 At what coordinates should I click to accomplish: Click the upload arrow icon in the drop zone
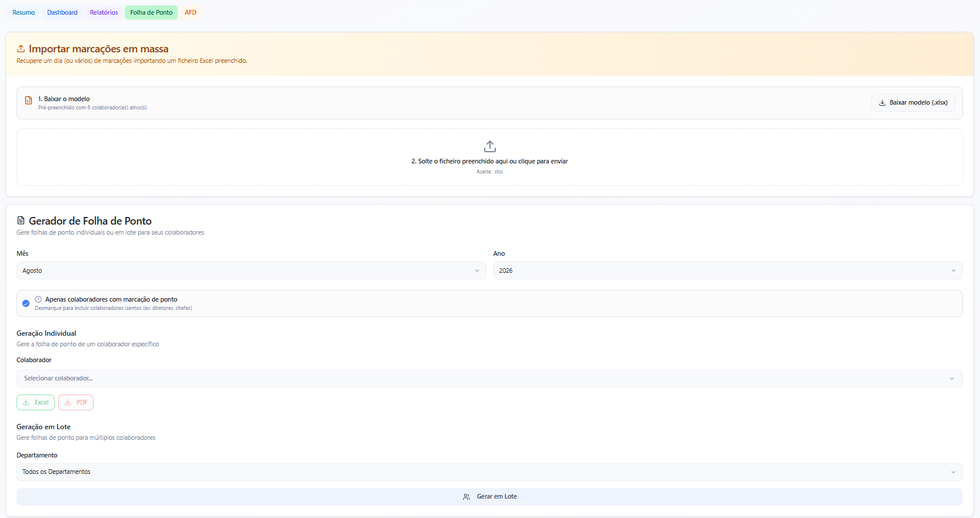point(490,146)
